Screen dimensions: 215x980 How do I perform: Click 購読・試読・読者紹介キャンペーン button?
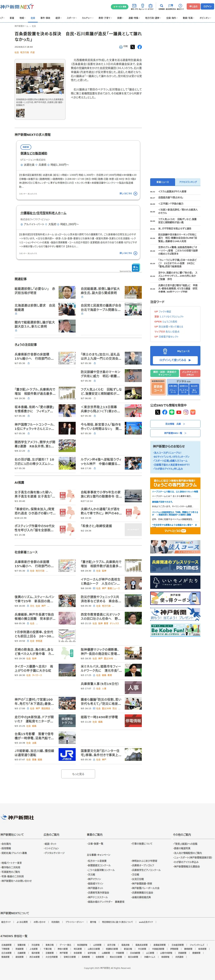(165, 373)
